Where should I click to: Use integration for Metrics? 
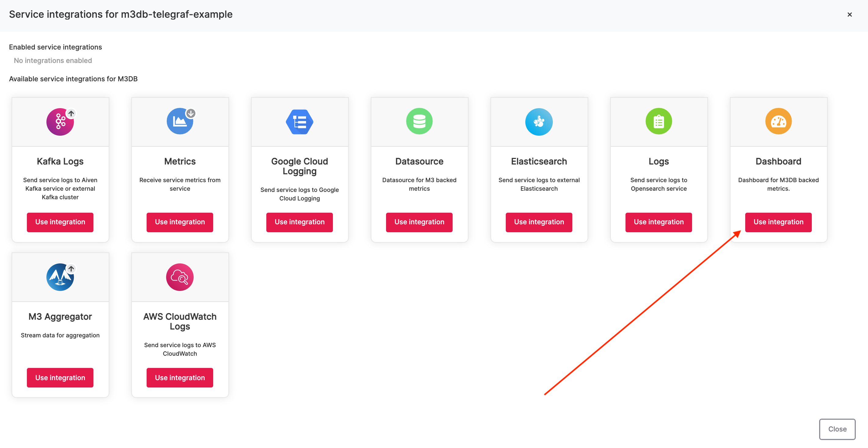click(x=180, y=222)
